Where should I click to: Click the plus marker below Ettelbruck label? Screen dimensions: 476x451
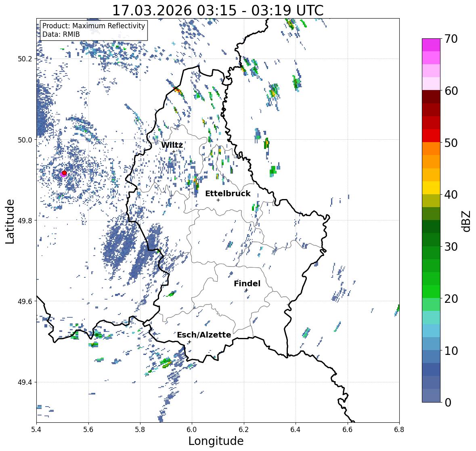click(218, 200)
